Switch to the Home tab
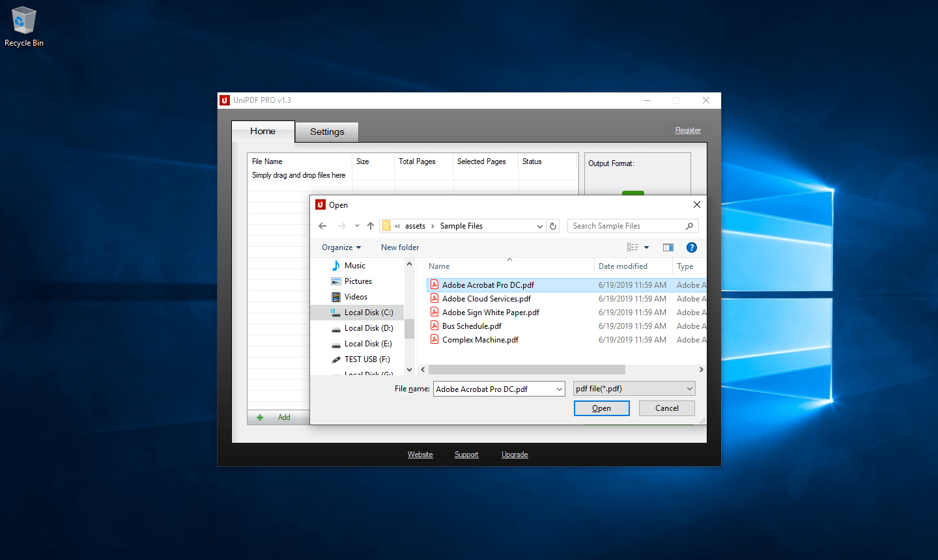This screenshot has height=560, width=938. [x=263, y=131]
